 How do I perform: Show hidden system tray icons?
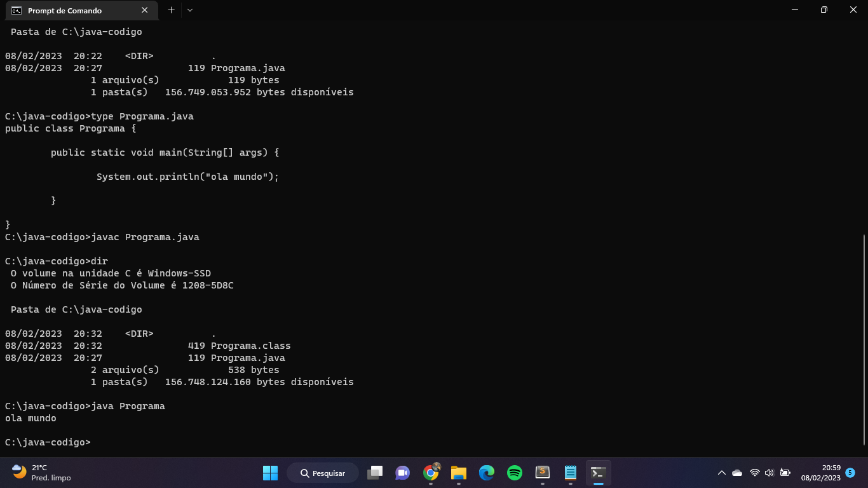pyautogui.click(x=721, y=473)
